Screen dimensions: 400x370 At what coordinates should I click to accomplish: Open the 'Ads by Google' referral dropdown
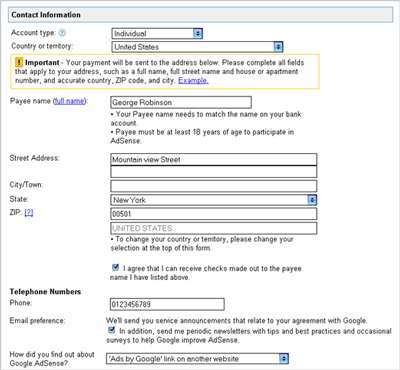pyautogui.click(x=197, y=359)
